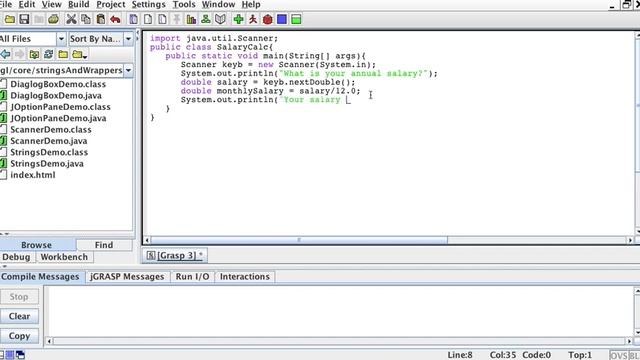
Task: Click the Line:8 status bar entry
Action: pyautogui.click(x=460, y=355)
